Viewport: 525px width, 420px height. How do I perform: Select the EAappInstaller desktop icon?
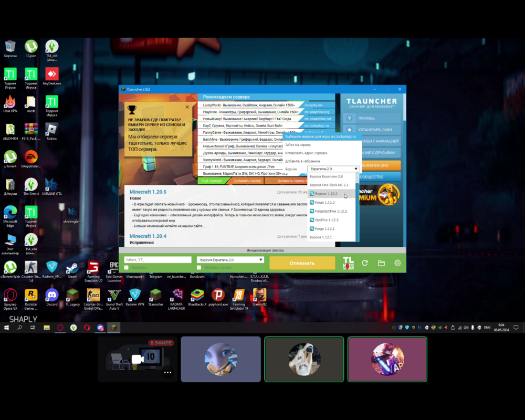coord(31,159)
